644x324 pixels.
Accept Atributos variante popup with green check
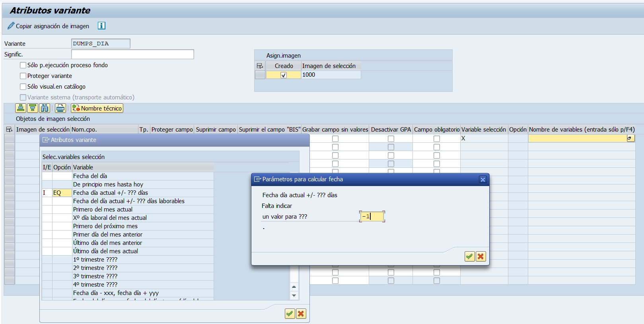click(290, 314)
